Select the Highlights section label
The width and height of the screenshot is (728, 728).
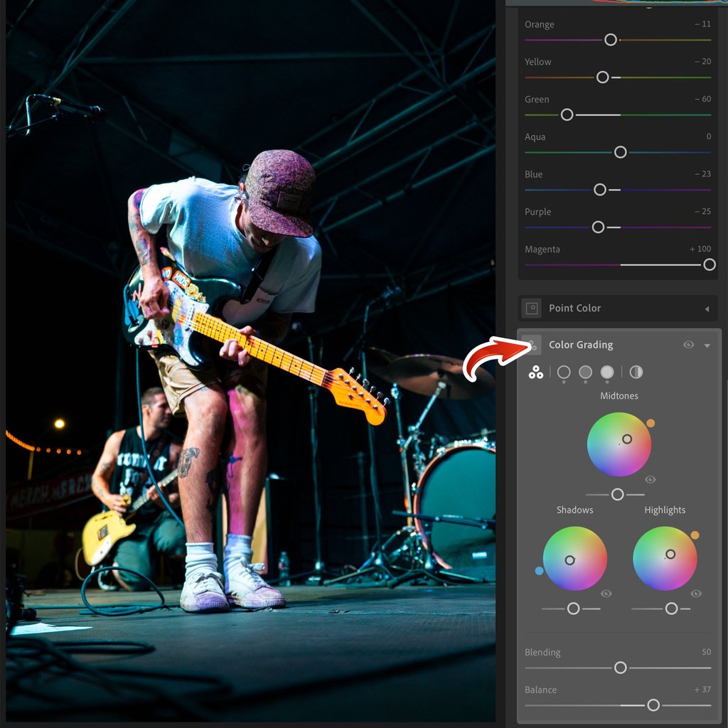pyautogui.click(x=665, y=510)
